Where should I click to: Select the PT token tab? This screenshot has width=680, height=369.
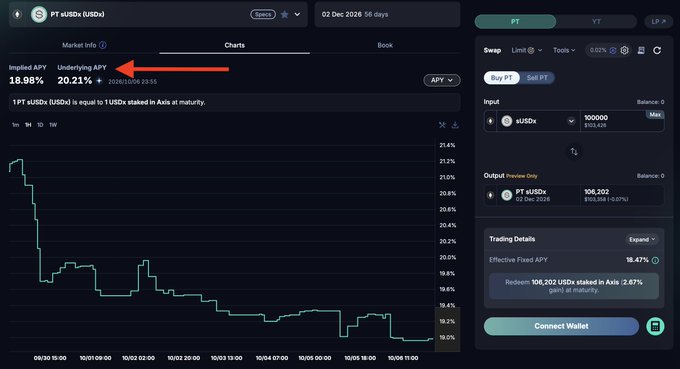click(x=515, y=21)
